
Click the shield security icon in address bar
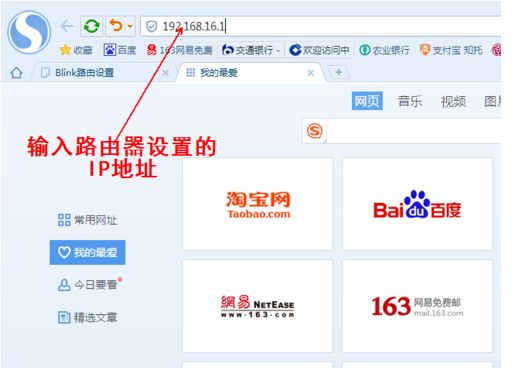point(152,26)
